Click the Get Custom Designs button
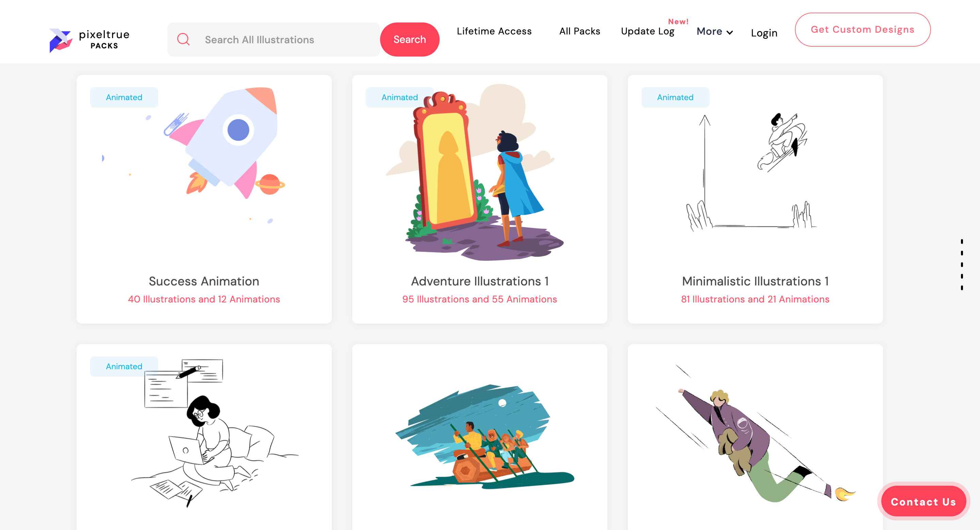 tap(863, 30)
